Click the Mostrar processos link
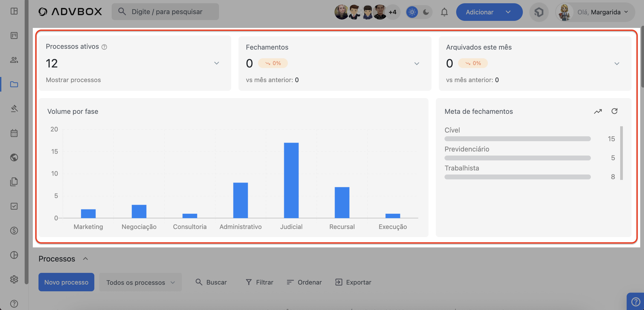This screenshot has width=644, height=310. (73, 80)
